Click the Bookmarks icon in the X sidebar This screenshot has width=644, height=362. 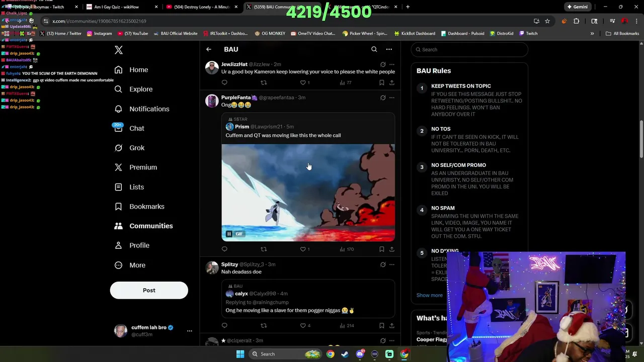(118, 206)
